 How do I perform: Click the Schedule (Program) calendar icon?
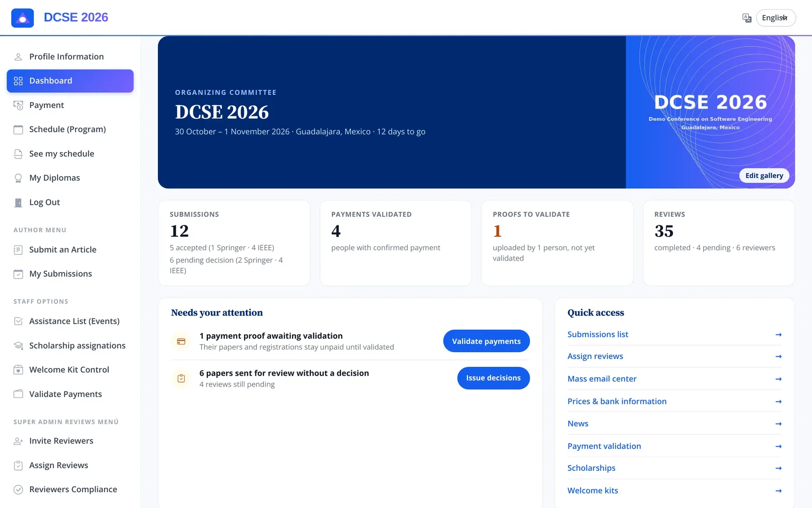click(x=18, y=130)
